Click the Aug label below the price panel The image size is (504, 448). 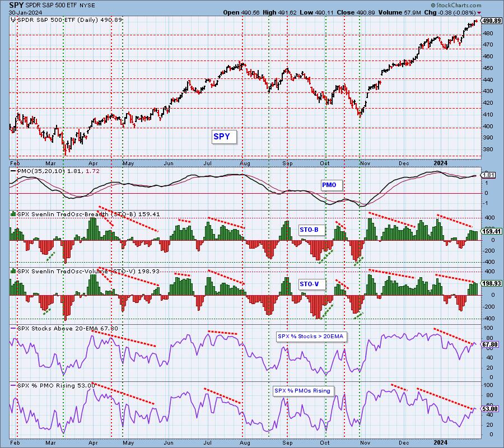point(245,164)
